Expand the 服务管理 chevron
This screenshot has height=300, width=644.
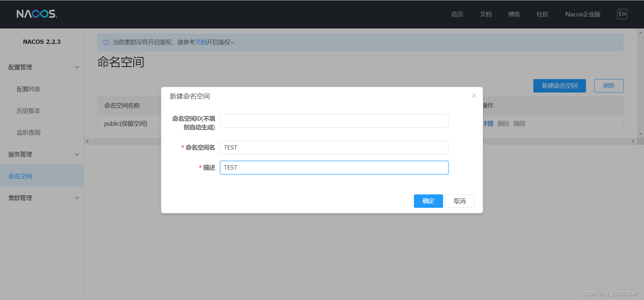coord(77,155)
